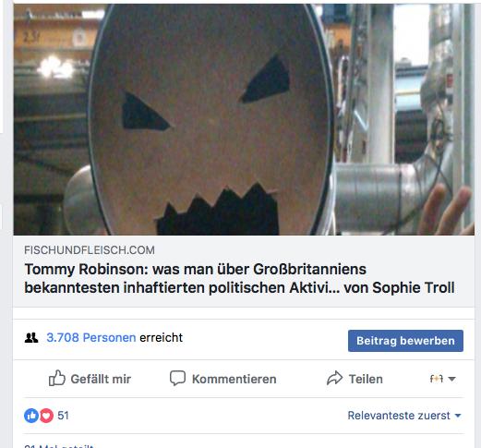Click the Gefällt mir label
481x448 pixels.
coord(101,379)
